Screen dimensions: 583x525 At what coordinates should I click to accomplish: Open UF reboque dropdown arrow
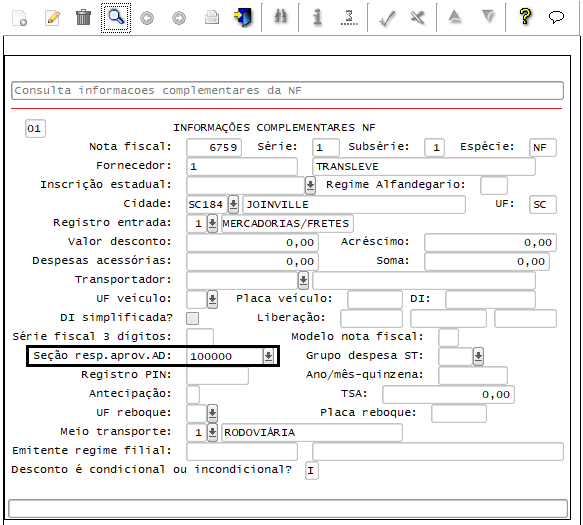(x=212, y=413)
